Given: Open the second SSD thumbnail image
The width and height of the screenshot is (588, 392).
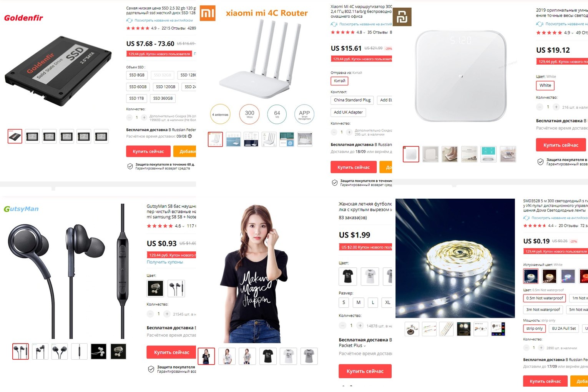Looking at the screenshot, I should click(32, 136).
